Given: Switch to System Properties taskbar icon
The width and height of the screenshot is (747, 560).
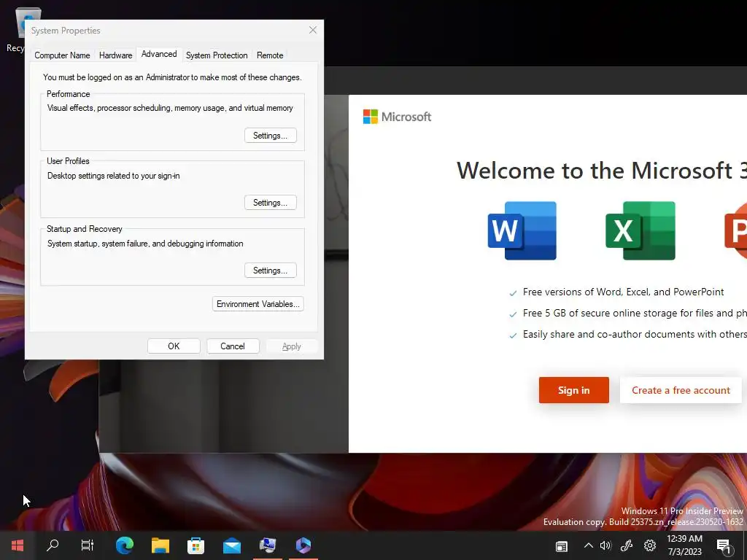Looking at the screenshot, I should click(x=268, y=545).
